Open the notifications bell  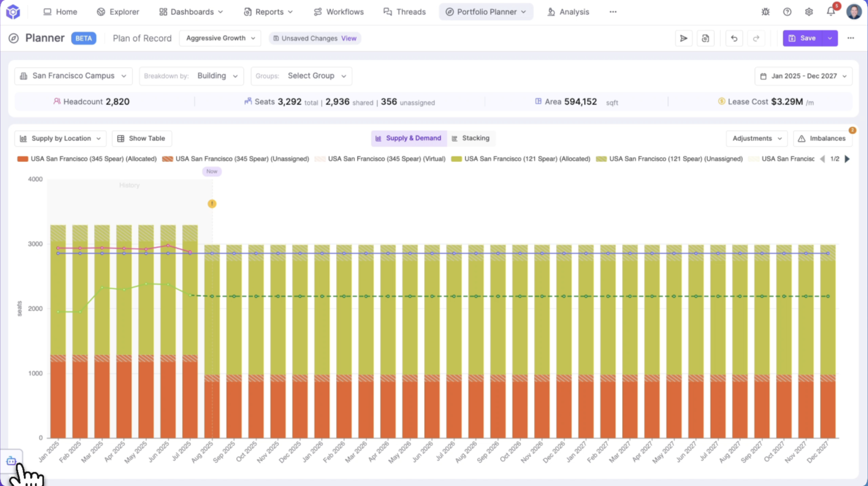pos(831,12)
